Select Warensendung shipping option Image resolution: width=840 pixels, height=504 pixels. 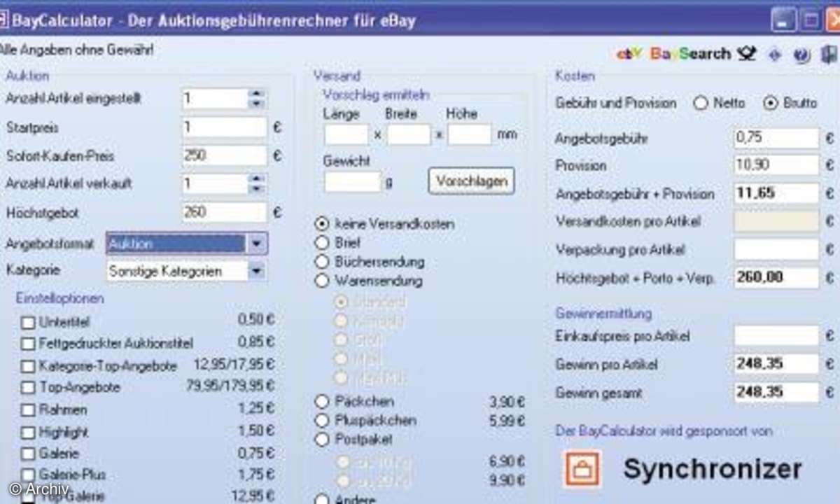322,281
